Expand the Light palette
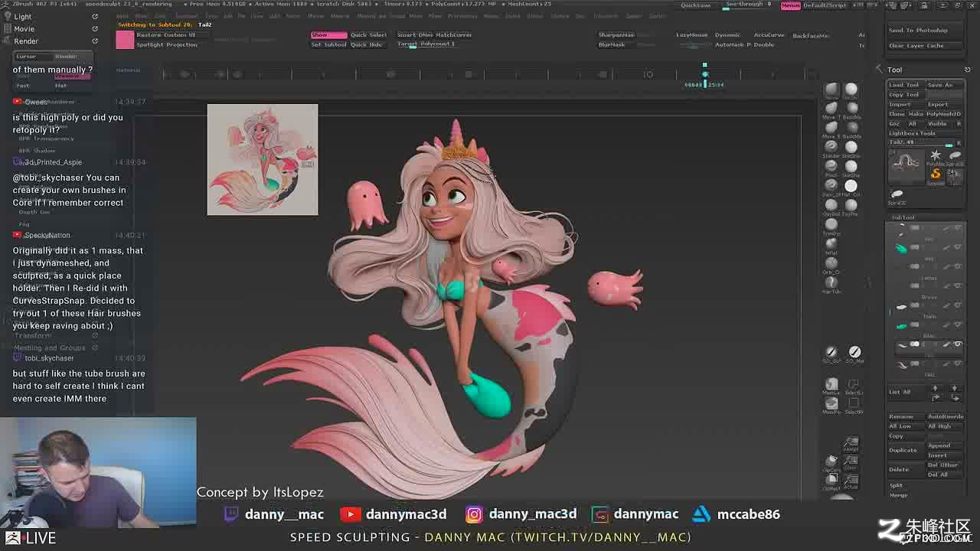 [22, 16]
